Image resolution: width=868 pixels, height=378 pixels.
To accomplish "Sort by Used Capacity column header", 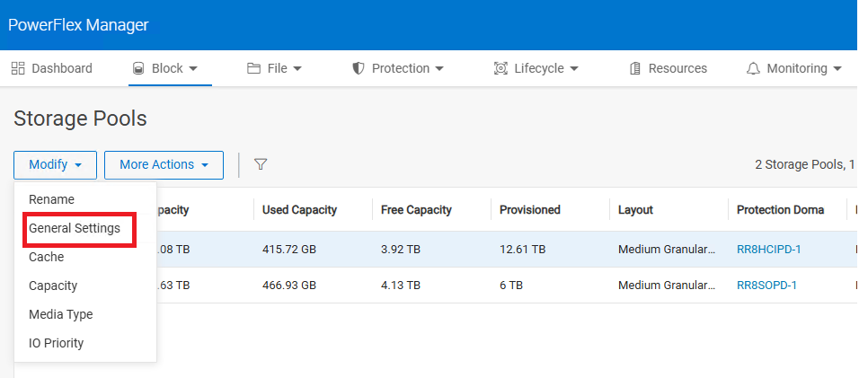I will pyautogui.click(x=299, y=210).
